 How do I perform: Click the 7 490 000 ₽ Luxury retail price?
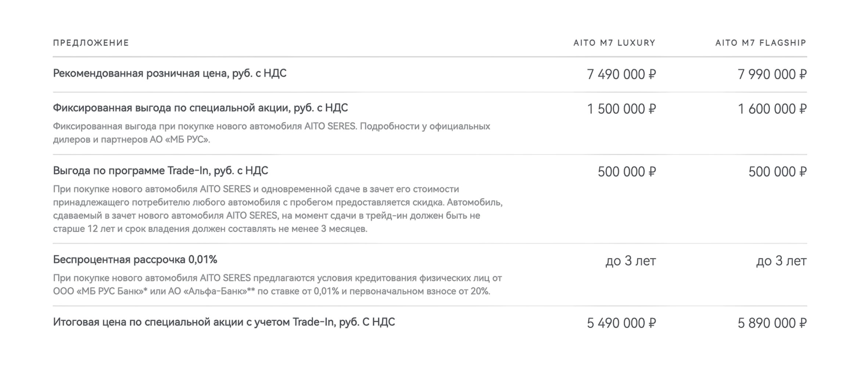click(x=621, y=74)
